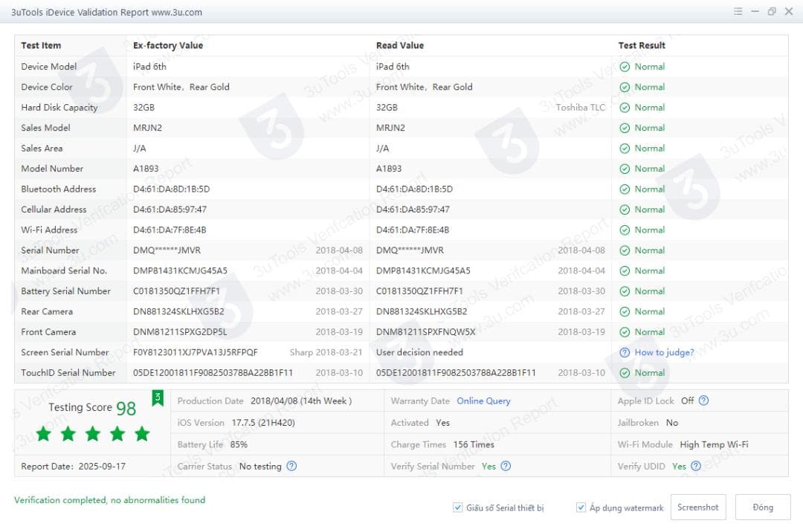This screenshot has width=803, height=532.
Task: Click the Test Result column header
Action: (x=641, y=45)
